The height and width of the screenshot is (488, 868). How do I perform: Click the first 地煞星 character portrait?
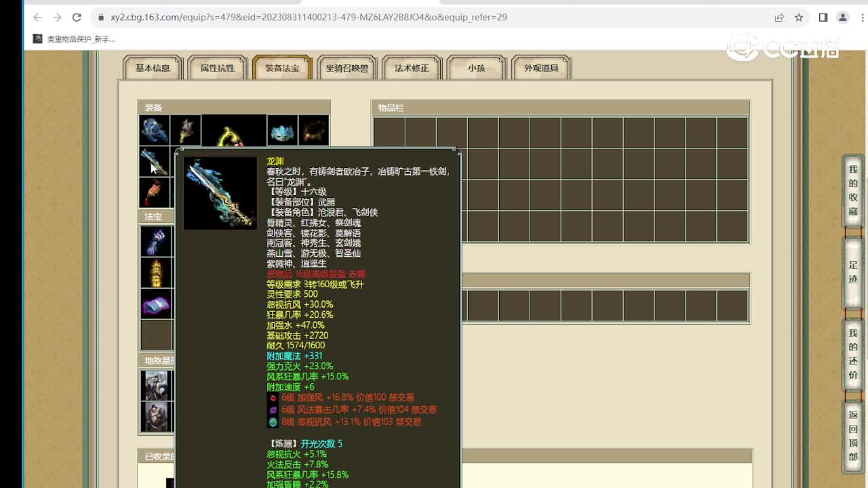pos(155,385)
